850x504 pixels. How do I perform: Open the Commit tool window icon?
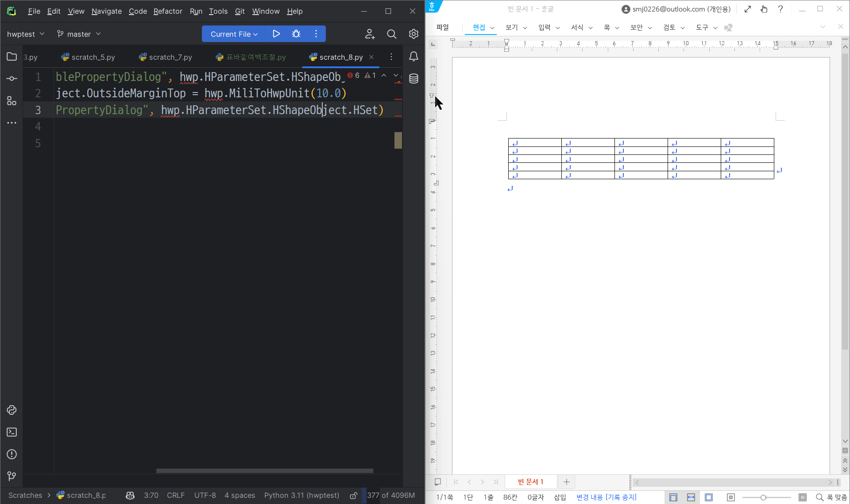point(12,79)
